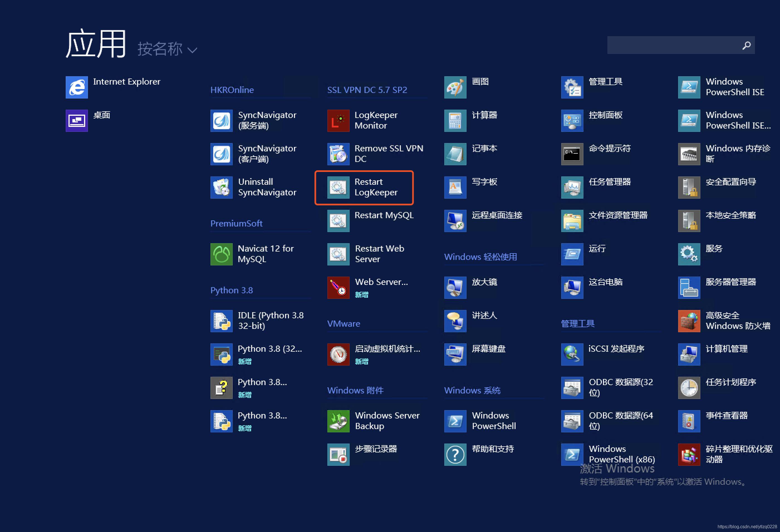Open 运行 Run dialog

[572, 254]
